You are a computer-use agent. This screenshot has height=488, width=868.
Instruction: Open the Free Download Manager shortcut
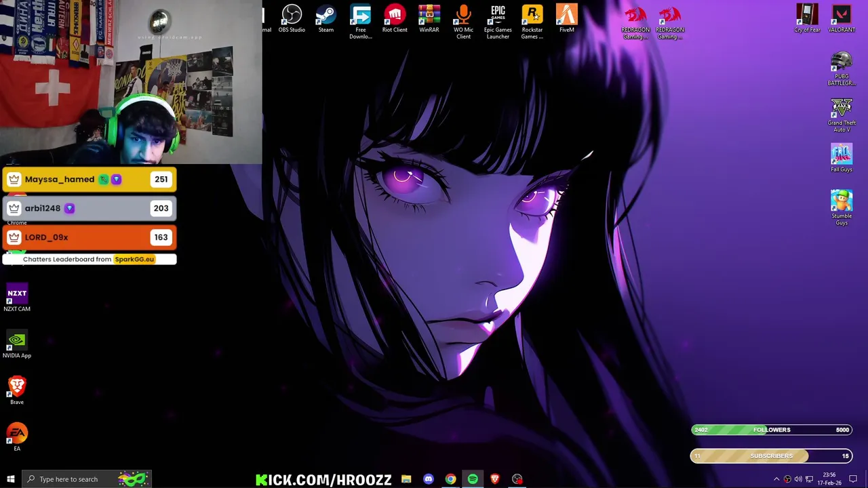(361, 22)
